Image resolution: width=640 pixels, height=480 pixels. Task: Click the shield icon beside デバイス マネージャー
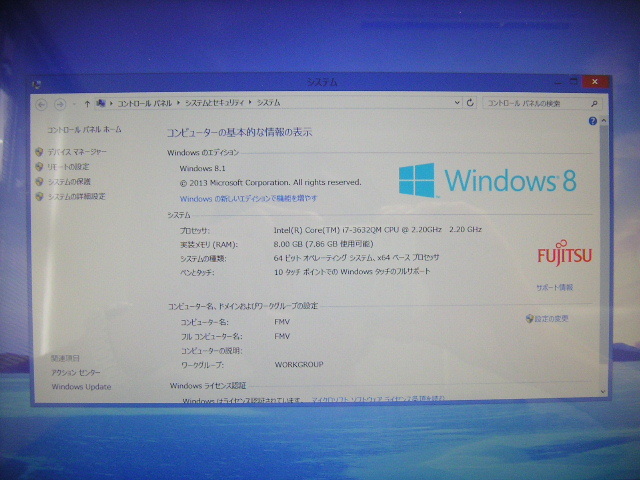(39, 152)
